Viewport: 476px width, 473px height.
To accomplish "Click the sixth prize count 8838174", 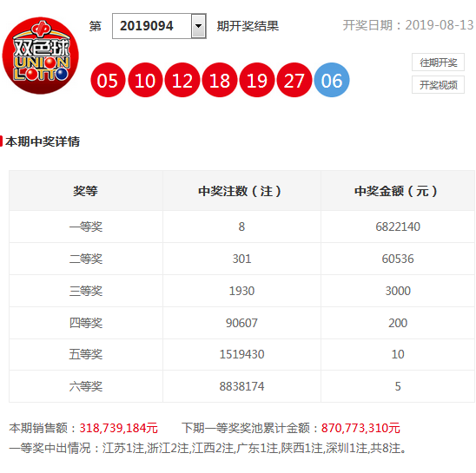I will [x=241, y=386].
